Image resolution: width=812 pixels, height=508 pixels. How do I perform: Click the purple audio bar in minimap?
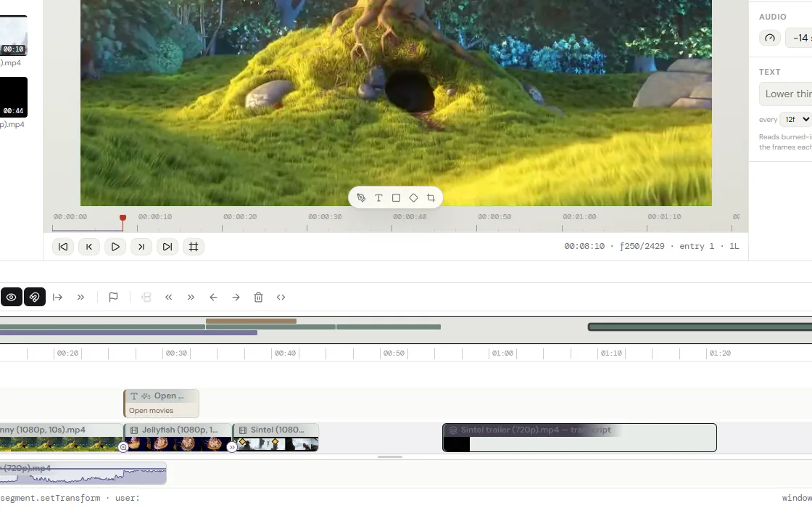coord(128,333)
